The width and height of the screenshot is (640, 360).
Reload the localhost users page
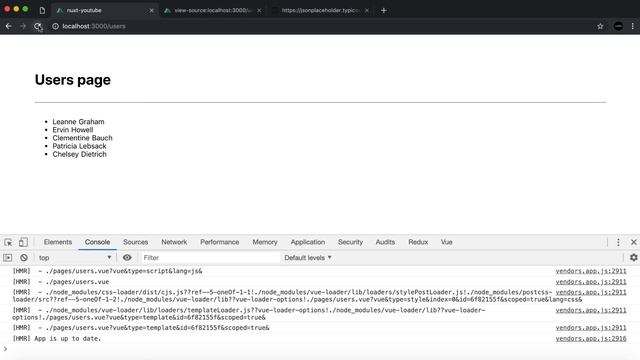point(38,27)
